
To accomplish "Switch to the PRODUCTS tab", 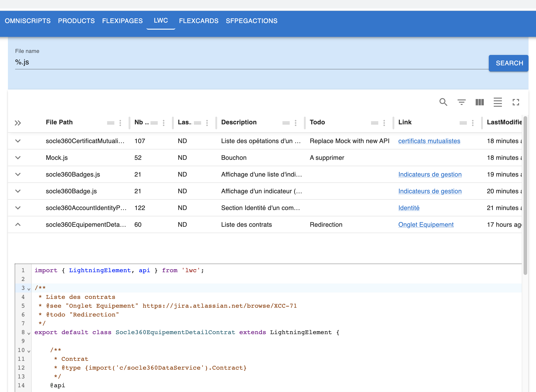I will coord(76,21).
